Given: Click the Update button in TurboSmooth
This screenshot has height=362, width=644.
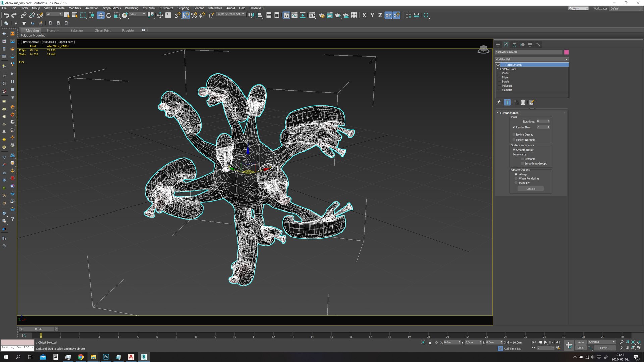Looking at the screenshot, I should [530, 189].
